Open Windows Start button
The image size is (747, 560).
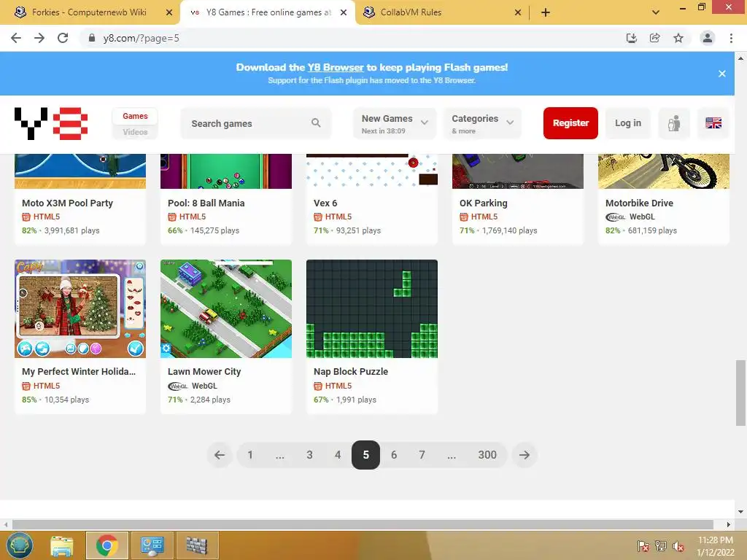(20, 545)
